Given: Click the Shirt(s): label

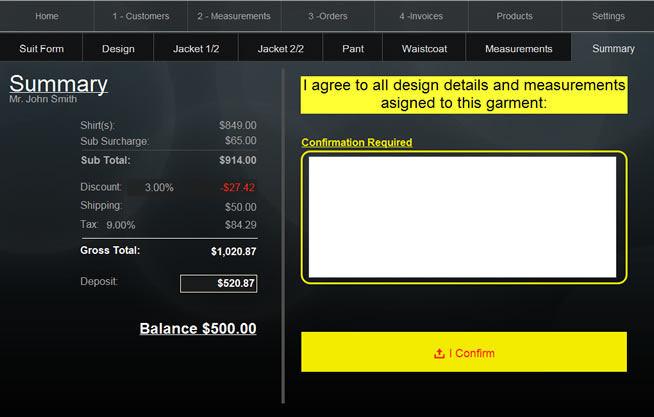Looking at the screenshot, I should tap(98, 126).
